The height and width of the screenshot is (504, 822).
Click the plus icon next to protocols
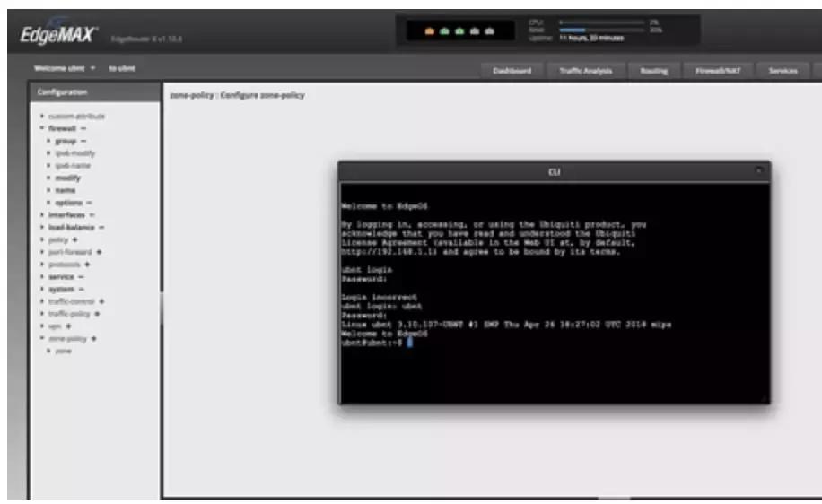click(x=87, y=265)
